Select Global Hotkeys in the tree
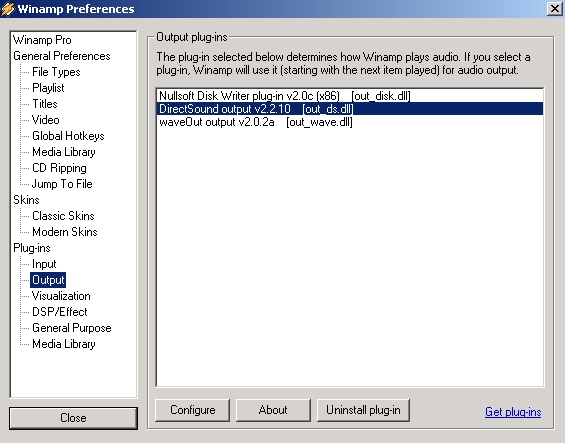 pos(68,136)
